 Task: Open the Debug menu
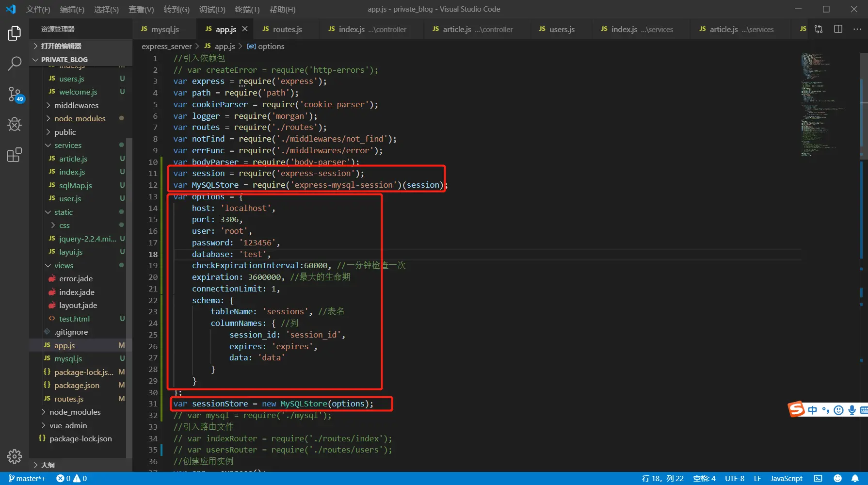coord(212,9)
